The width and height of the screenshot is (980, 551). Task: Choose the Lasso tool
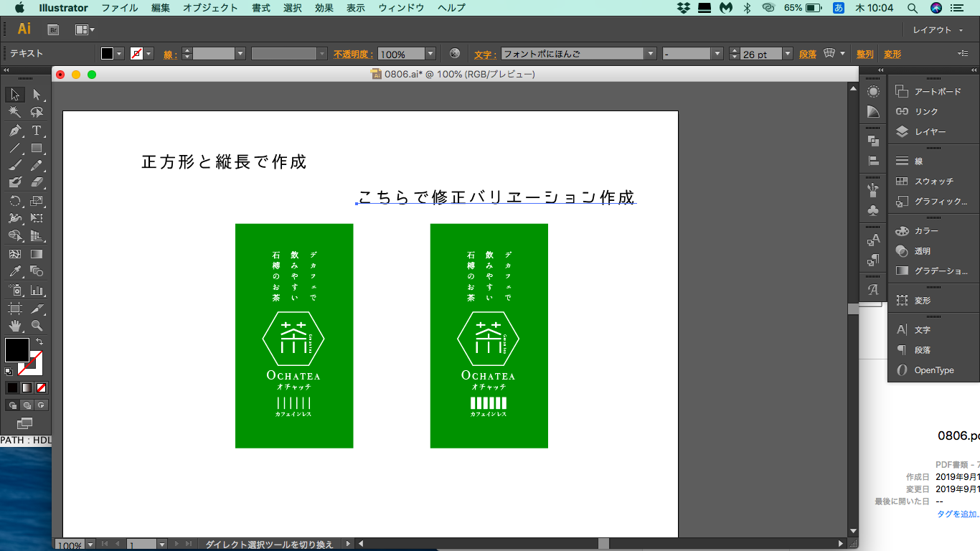coord(37,113)
